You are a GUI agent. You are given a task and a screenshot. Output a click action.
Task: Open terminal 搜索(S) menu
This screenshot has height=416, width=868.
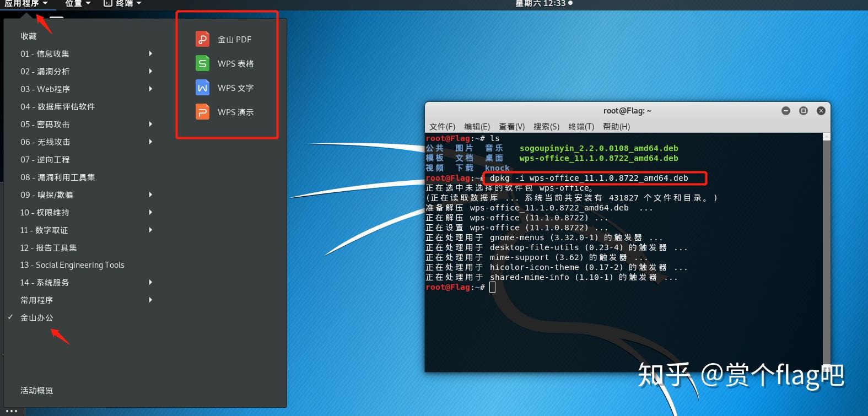(x=546, y=126)
